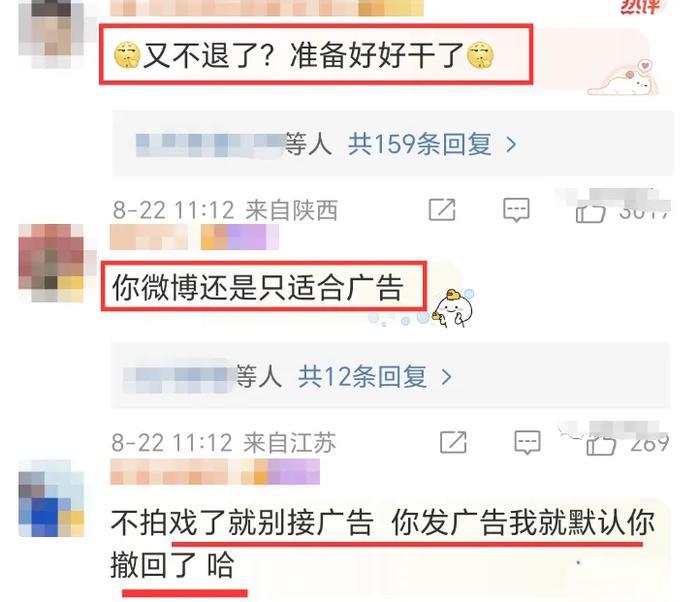
Task: Select comment 你微博还是只适合广告
Action: pos(258,287)
